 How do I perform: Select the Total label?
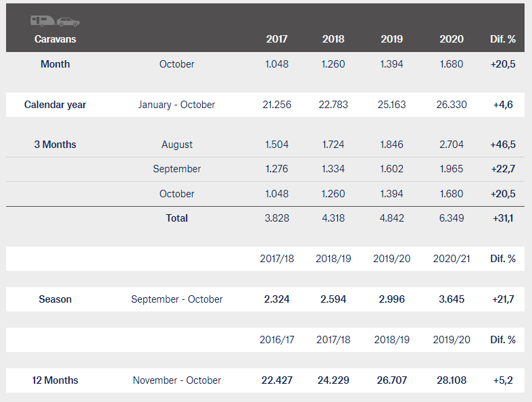click(x=176, y=218)
